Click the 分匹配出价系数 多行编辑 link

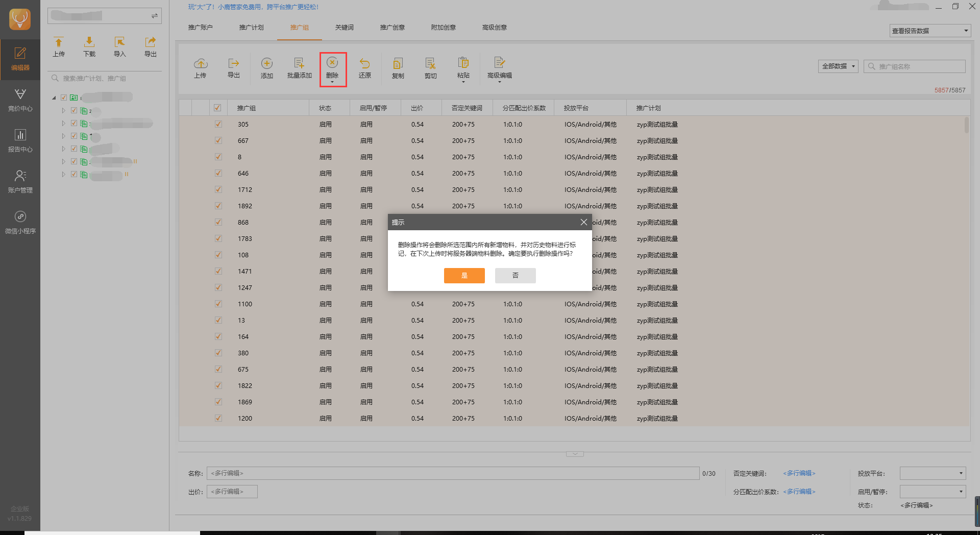click(799, 492)
